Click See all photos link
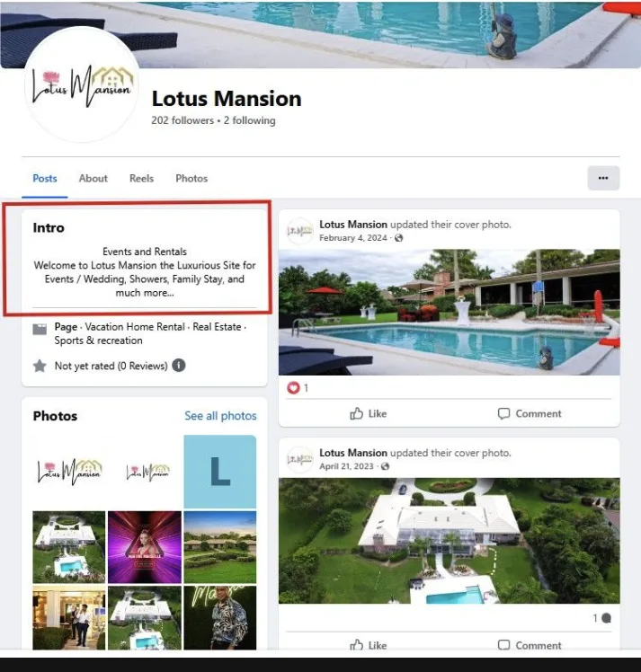641x672 pixels. tap(220, 416)
